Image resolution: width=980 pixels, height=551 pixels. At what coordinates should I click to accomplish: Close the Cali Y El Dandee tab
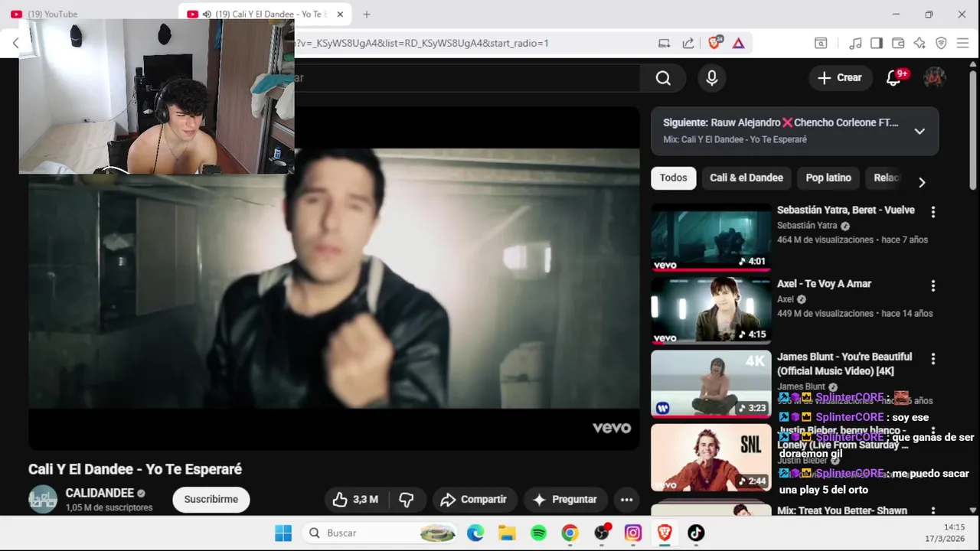coord(340,14)
